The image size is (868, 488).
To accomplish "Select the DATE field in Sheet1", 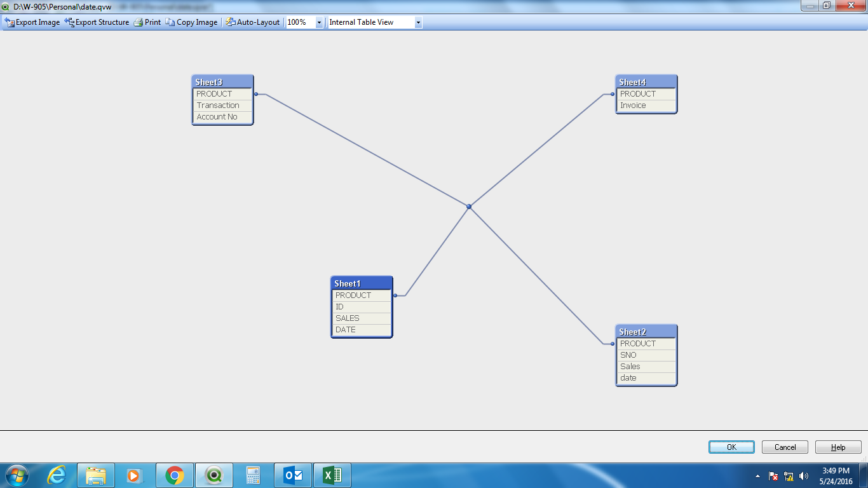I will pyautogui.click(x=362, y=330).
